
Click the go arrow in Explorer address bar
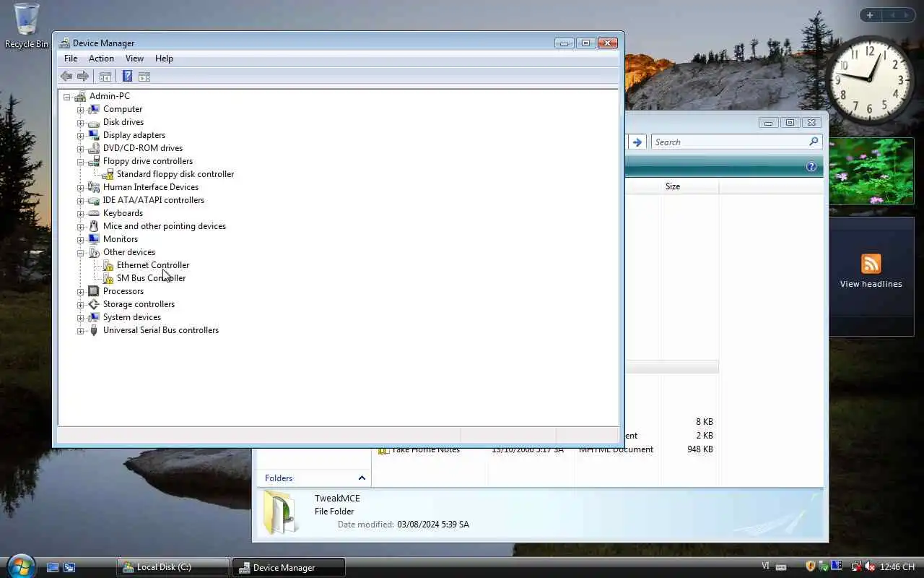click(637, 142)
